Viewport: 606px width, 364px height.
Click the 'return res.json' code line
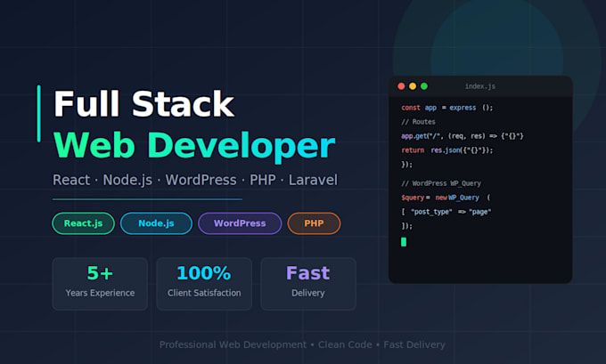pyautogui.click(x=447, y=150)
